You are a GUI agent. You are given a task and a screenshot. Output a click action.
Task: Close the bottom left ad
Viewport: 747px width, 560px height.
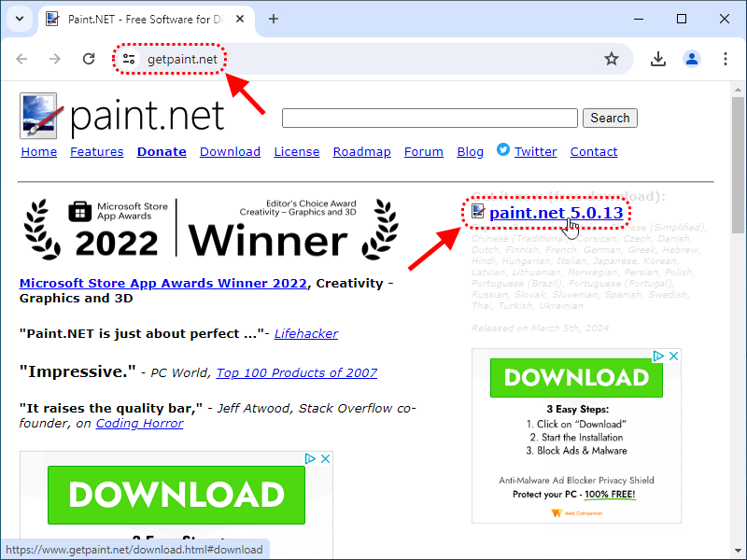click(325, 458)
